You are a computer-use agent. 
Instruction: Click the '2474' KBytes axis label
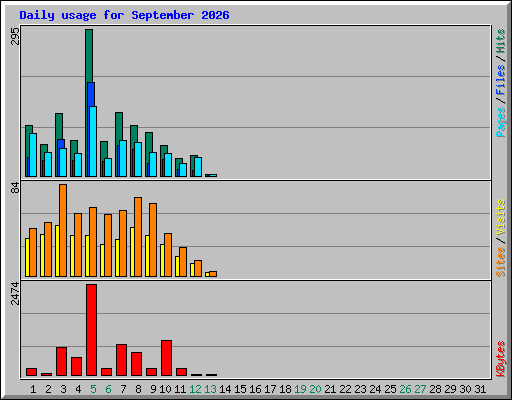point(15,294)
